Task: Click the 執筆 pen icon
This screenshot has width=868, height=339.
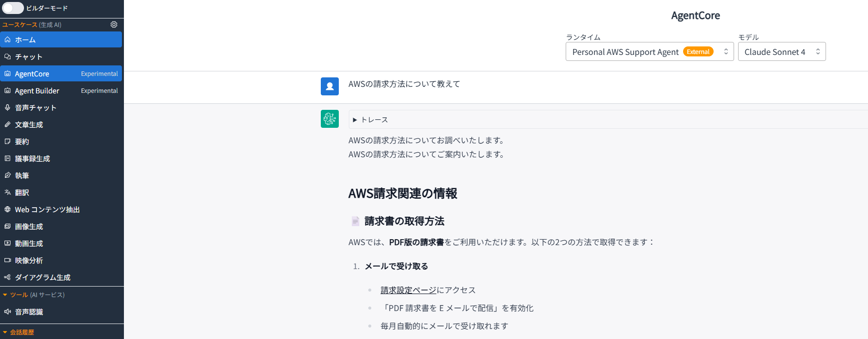Action: tap(7, 175)
